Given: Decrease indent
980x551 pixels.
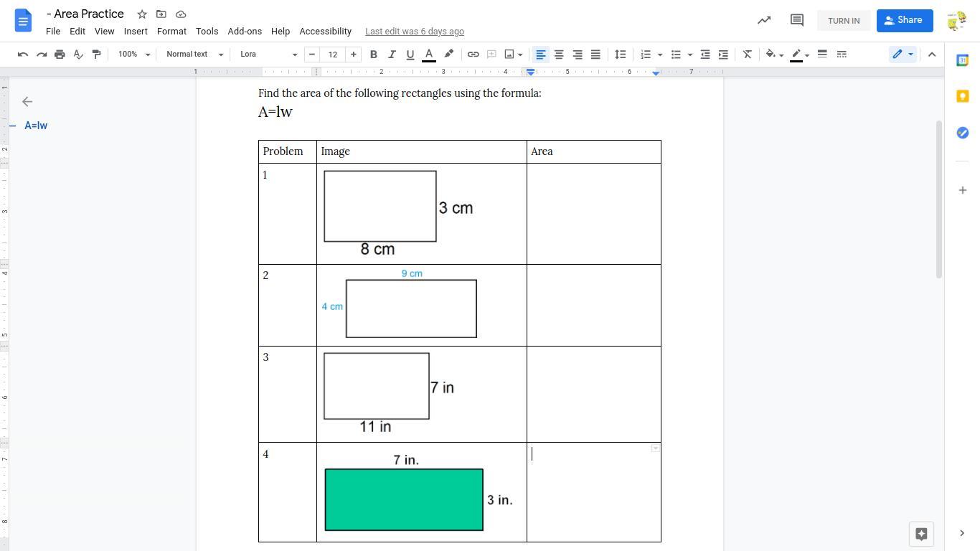Looking at the screenshot, I should click(705, 55).
